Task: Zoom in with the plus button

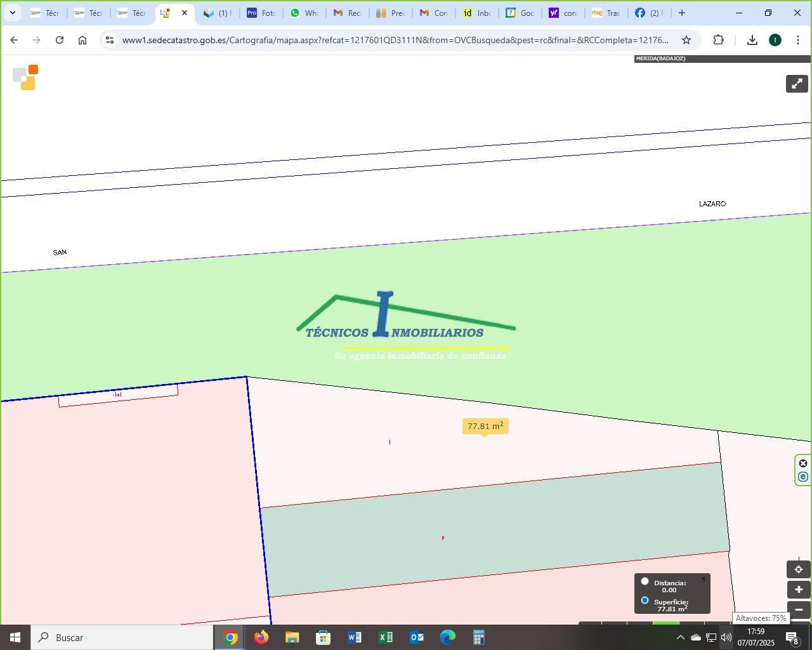Action: pos(799,590)
